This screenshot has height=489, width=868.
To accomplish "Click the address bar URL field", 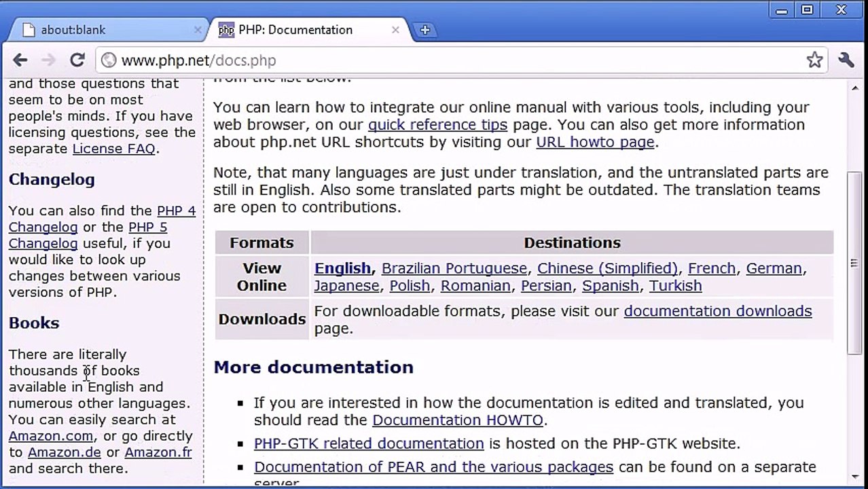I will click(x=462, y=60).
